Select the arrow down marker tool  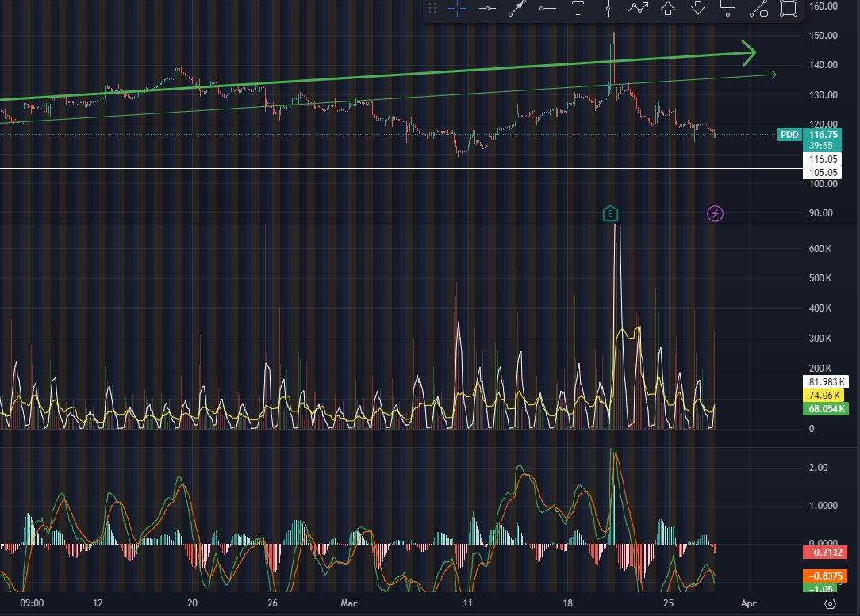[x=697, y=8]
